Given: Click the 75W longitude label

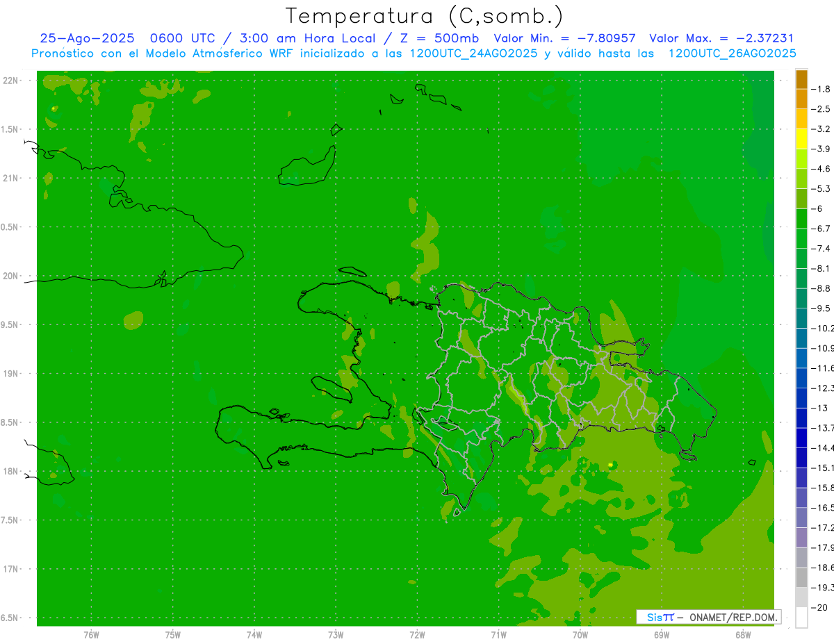Looking at the screenshot, I should [173, 634].
